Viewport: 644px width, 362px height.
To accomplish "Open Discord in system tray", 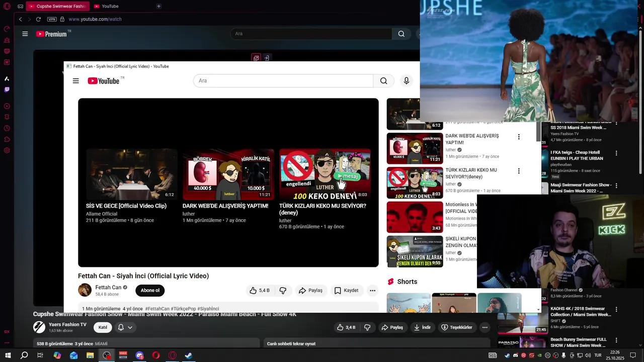I will pos(515,355).
